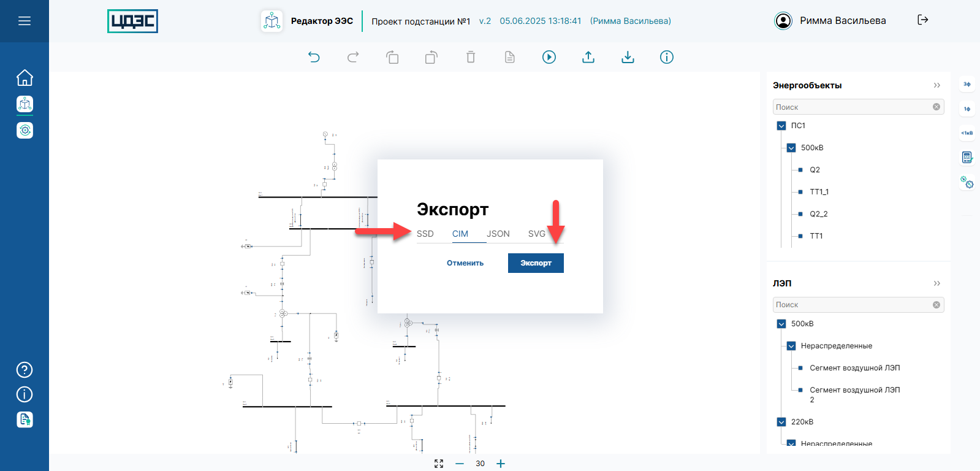The image size is (980, 471).
Task: Open the hamburger menu
Action: coord(25,21)
